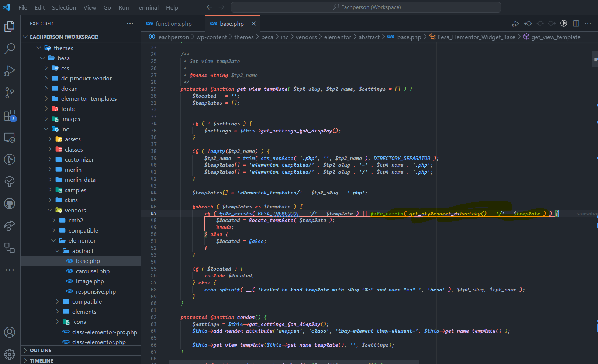Expand the OUTLINE panel
The height and width of the screenshot is (364, 598).
pos(80,350)
